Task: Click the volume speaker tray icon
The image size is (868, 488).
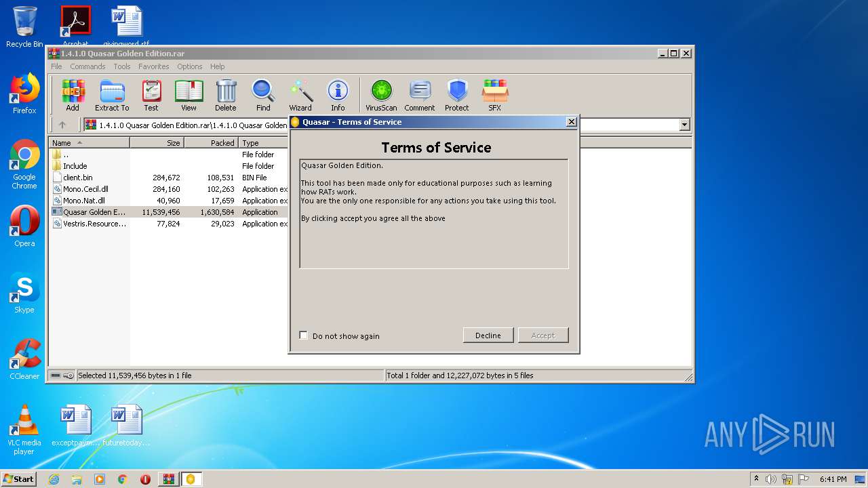Action: click(771, 479)
